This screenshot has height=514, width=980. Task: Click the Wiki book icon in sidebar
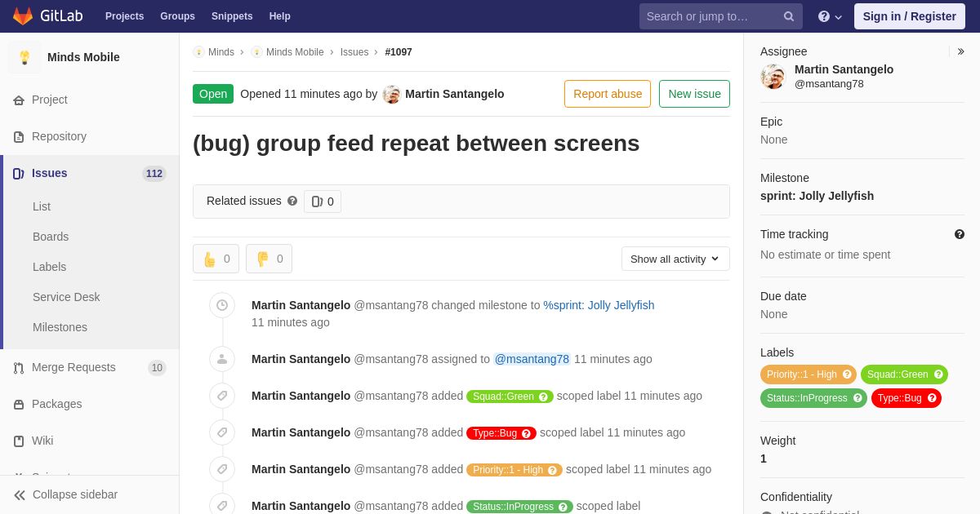19,441
